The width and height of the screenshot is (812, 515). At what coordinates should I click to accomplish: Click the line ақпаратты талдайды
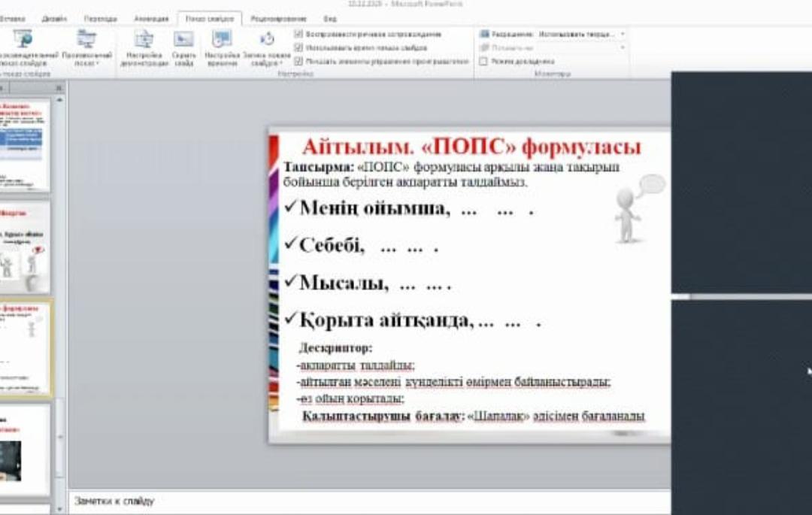356,365
